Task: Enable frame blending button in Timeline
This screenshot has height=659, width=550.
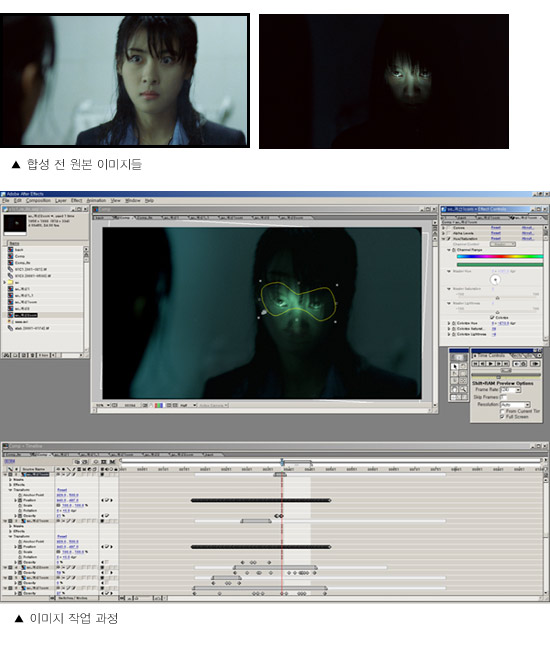Action: [x=103, y=462]
